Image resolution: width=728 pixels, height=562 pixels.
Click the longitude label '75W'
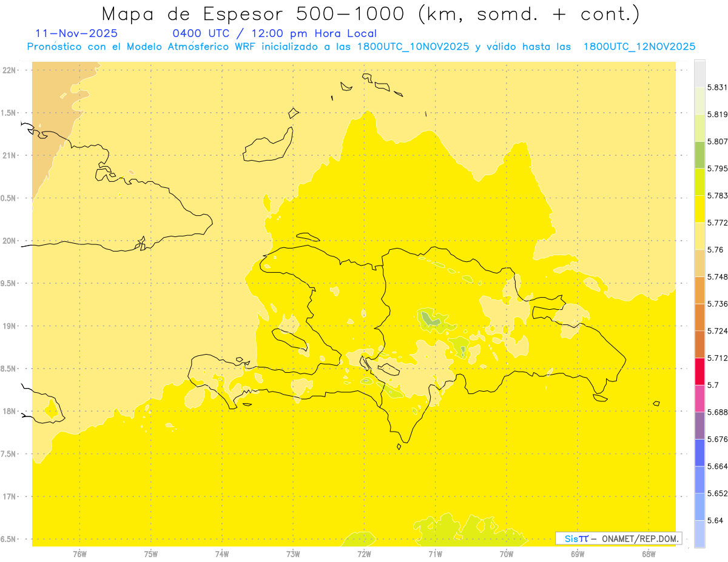[x=151, y=554]
